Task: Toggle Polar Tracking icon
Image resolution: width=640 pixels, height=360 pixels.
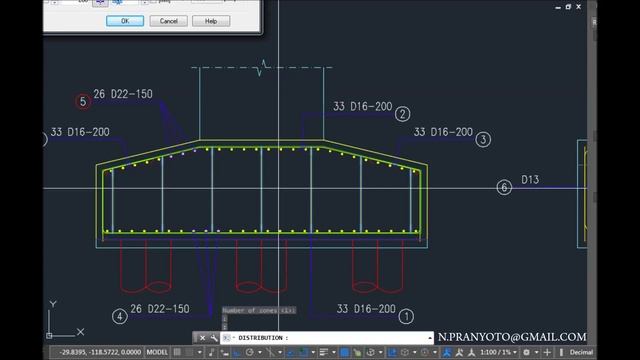Action: [249, 352]
